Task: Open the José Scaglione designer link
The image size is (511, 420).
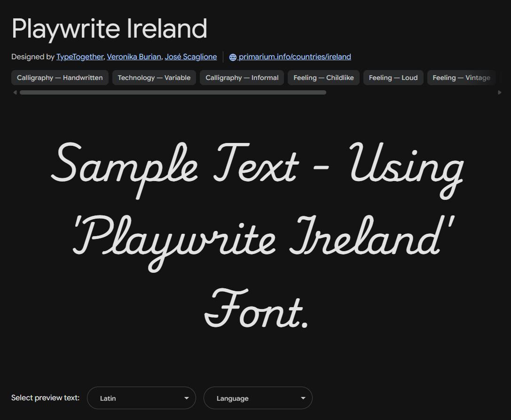Action: pyautogui.click(x=191, y=57)
